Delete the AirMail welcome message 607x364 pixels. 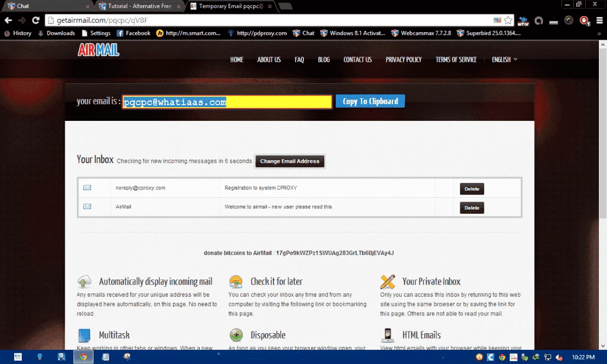(x=472, y=208)
